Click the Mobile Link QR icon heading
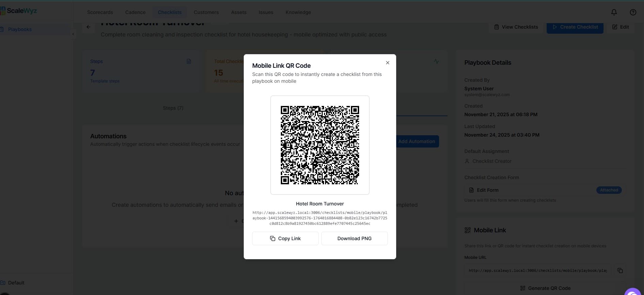The width and height of the screenshot is (644, 295). tap(468, 230)
